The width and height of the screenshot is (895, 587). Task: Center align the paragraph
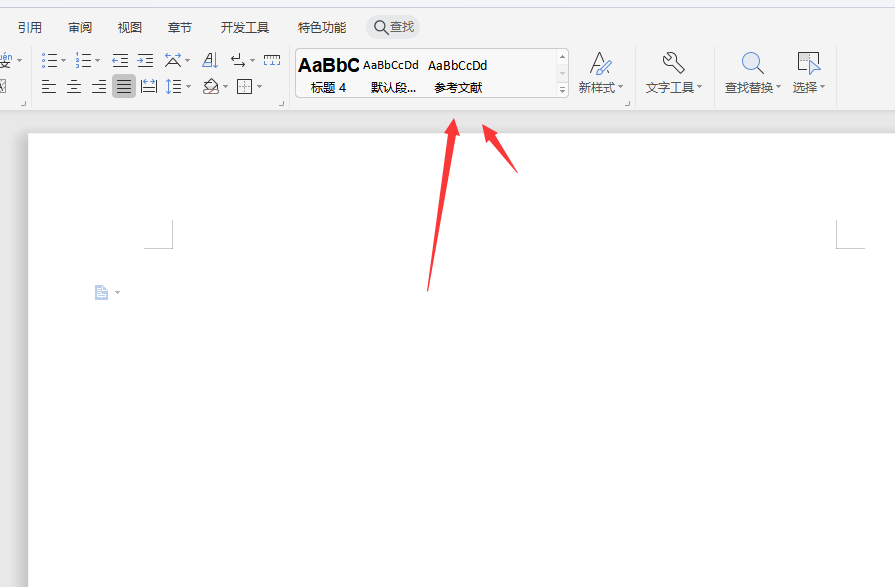click(74, 87)
